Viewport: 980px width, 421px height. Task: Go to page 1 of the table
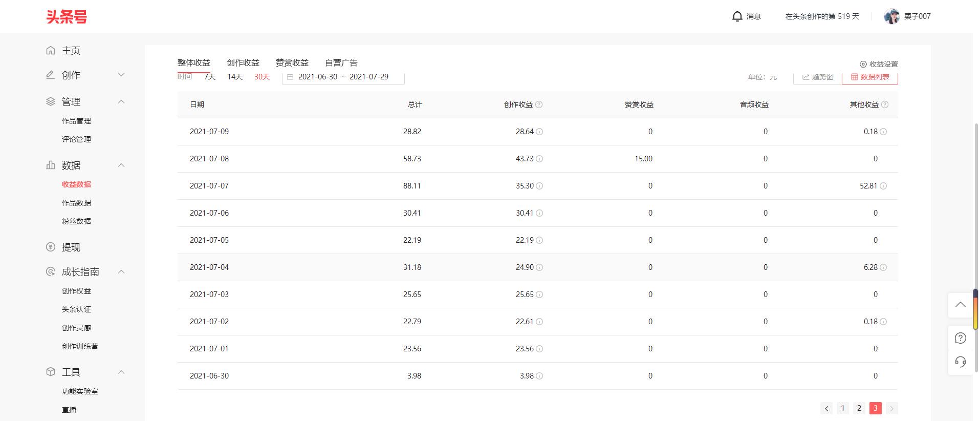tap(843, 408)
